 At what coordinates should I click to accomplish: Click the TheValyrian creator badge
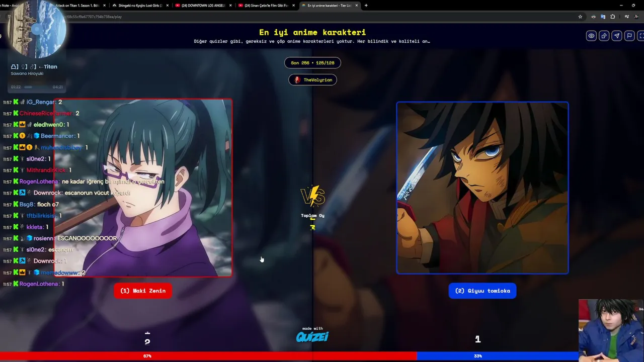(312, 80)
